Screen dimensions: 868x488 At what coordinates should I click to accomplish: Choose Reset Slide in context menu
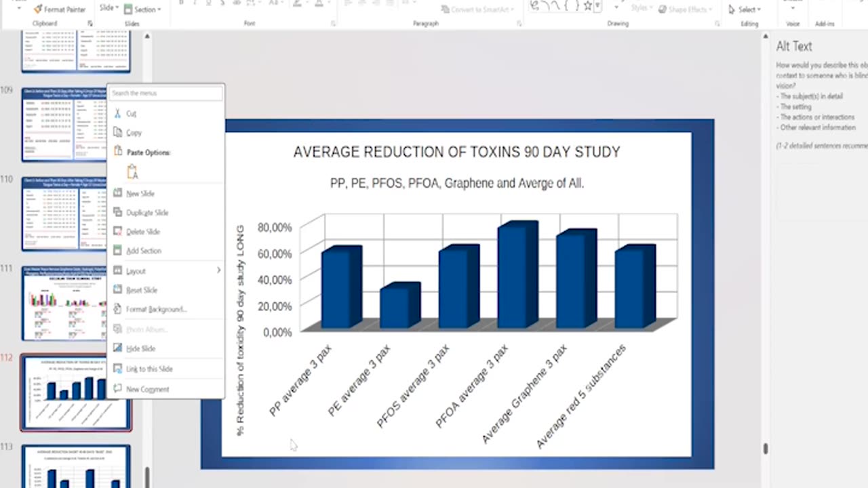165,290
